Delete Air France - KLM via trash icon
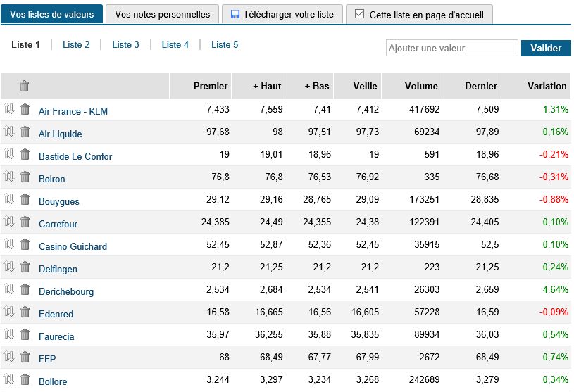The width and height of the screenshot is (574, 392). pyautogui.click(x=25, y=109)
